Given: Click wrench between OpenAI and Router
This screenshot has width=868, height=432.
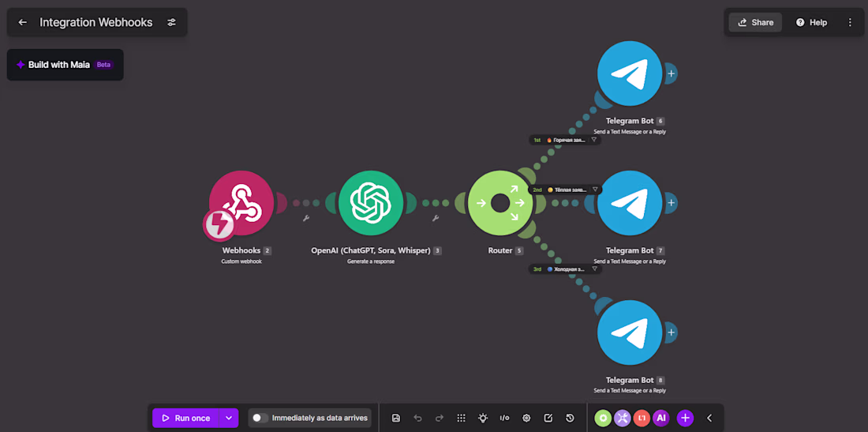Looking at the screenshot, I should tap(435, 218).
